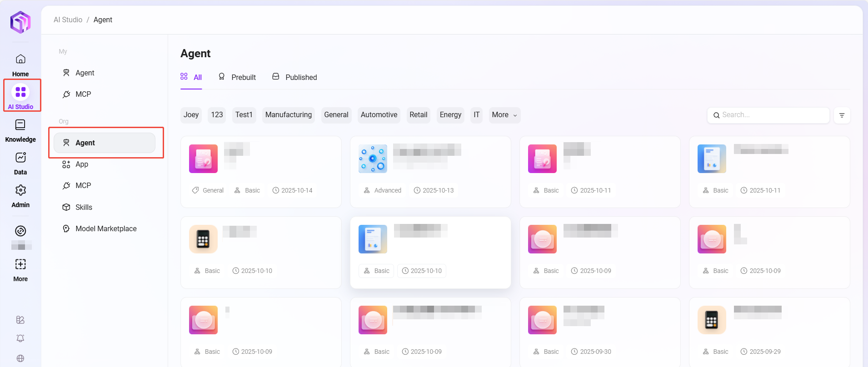Click the Home icon in sidebar

(20, 60)
